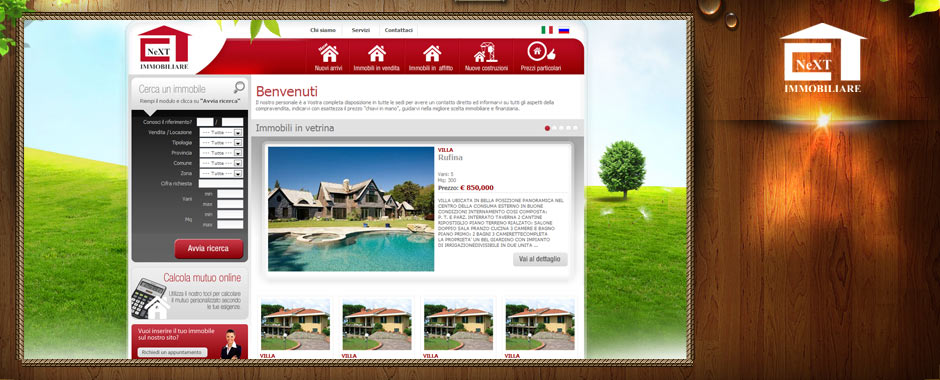Click the search magnifier icon
940x380 pixels.
click(239, 88)
